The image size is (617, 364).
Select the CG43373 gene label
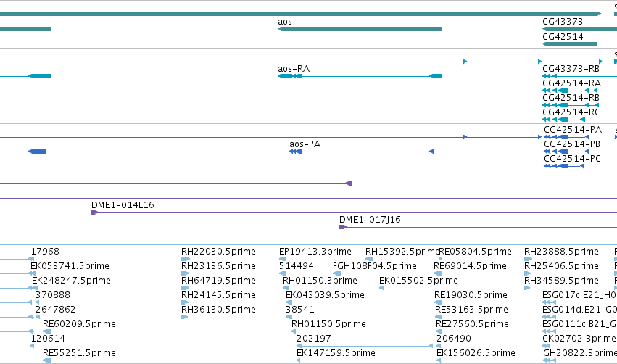pos(563,22)
